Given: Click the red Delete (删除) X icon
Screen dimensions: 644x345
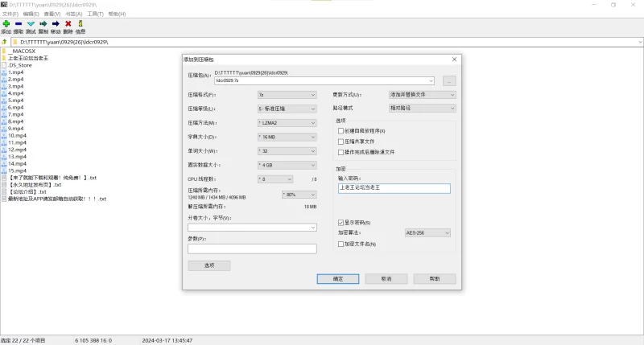Looking at the screenshot, I should [x=68, y=24].
